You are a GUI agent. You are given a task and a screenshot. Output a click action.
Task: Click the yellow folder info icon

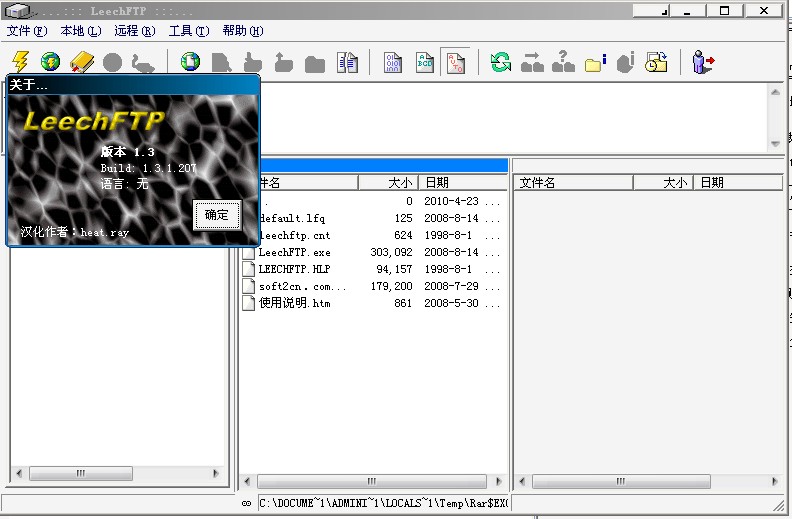[x=596, y=62]
